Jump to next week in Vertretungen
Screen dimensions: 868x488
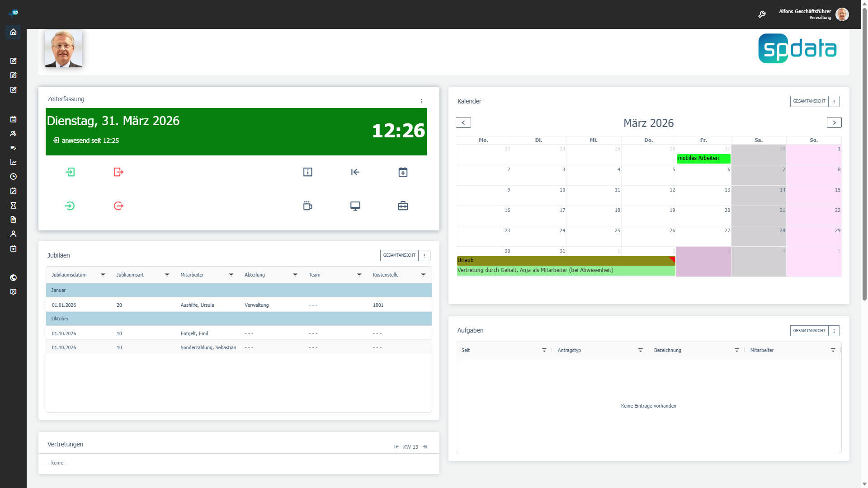(425, 447)
